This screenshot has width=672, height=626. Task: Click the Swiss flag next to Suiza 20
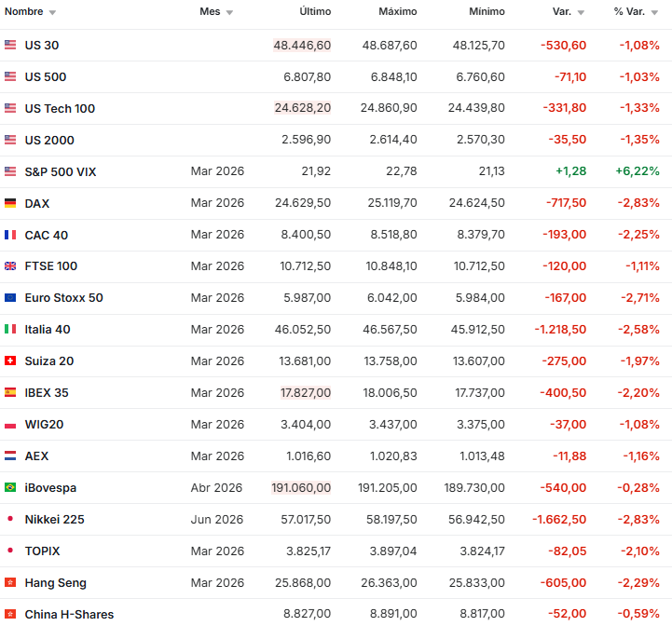pyautogui.click(x=10, y=361)
